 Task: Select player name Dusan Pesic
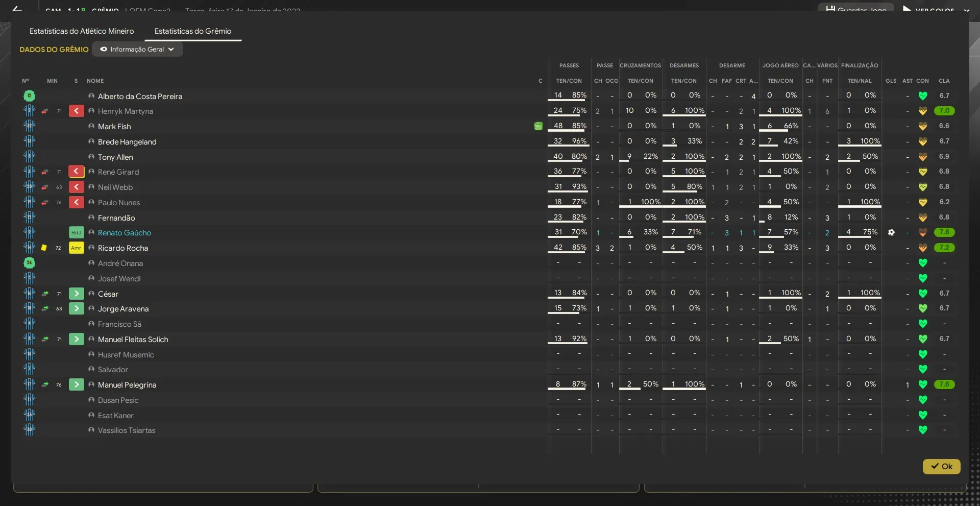118,400
